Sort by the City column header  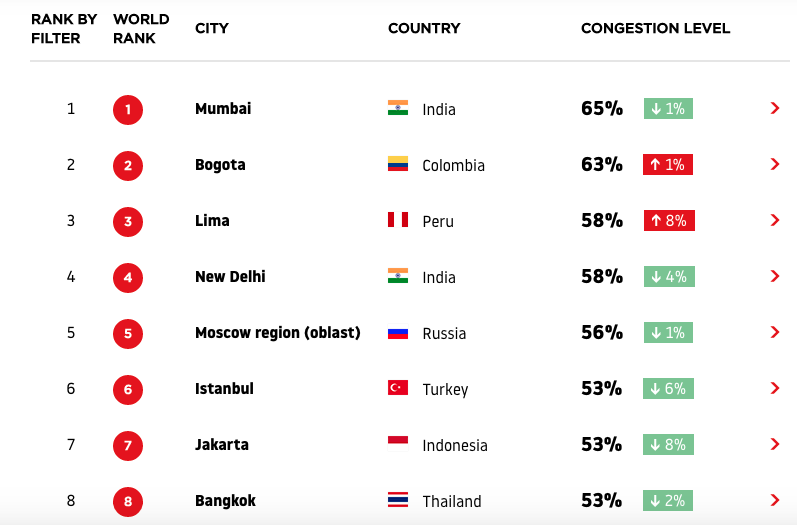(211, 28)
